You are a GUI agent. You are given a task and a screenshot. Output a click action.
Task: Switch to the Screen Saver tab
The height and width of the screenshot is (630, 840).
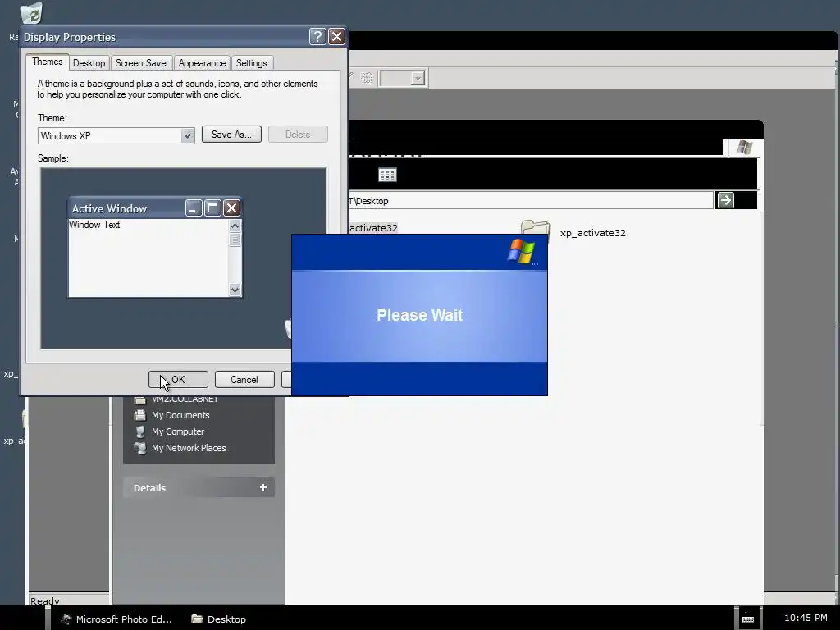(x=142, y=62)
